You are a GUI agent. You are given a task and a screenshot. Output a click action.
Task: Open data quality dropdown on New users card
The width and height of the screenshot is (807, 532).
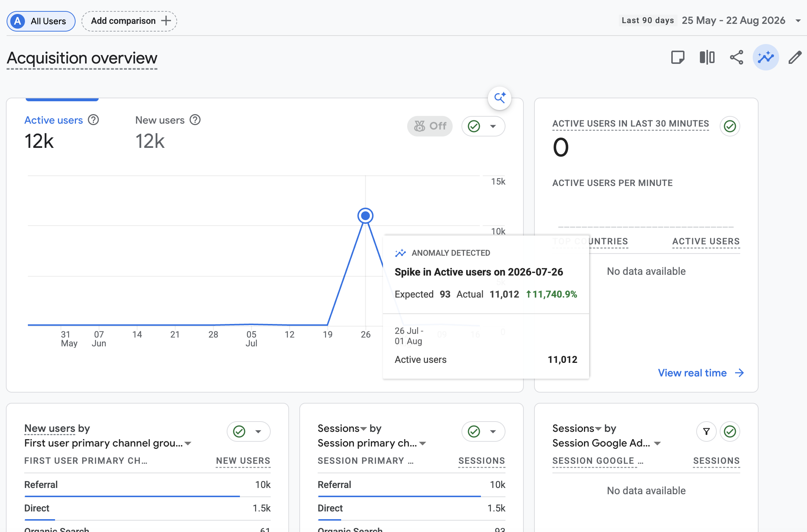(x=248, y=431)
